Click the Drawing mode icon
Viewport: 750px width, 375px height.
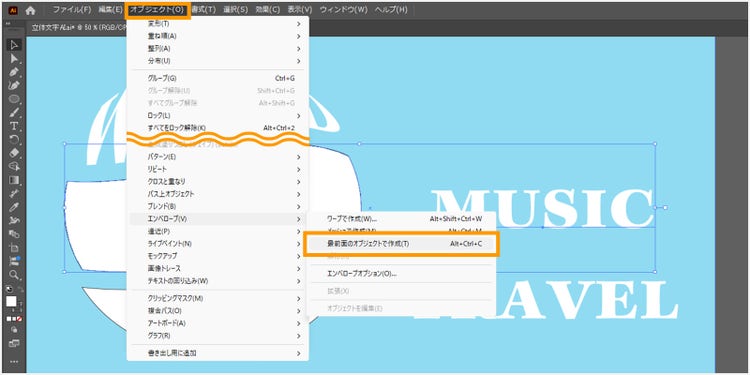point(14,330)
